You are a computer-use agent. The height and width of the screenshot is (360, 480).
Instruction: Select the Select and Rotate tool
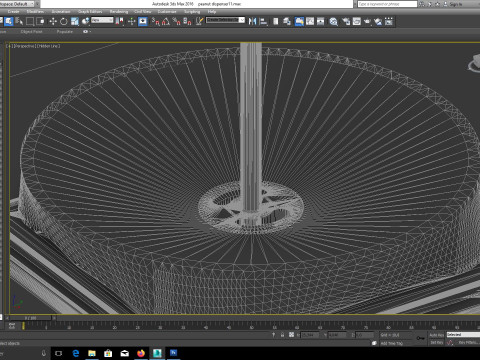tap(64, 22)
